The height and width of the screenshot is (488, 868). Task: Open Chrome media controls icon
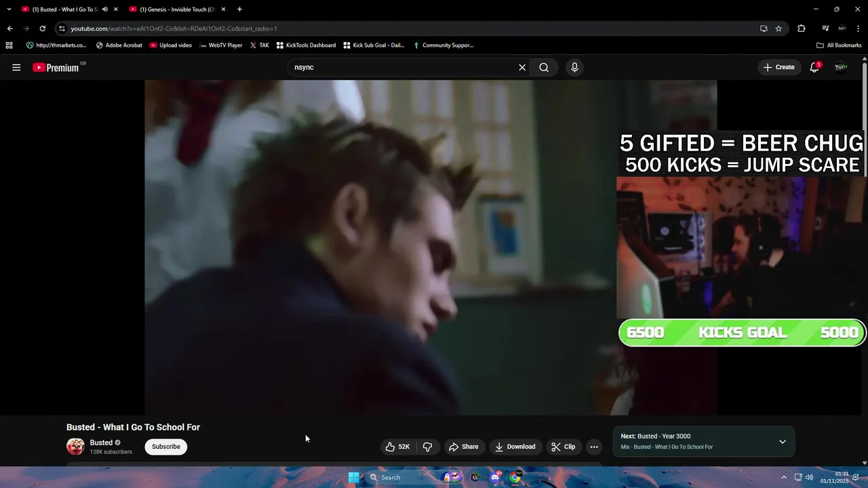(x=825, y=28)
